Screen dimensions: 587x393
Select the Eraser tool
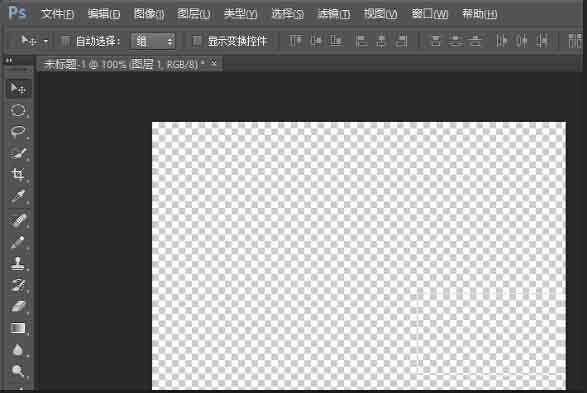18,307
